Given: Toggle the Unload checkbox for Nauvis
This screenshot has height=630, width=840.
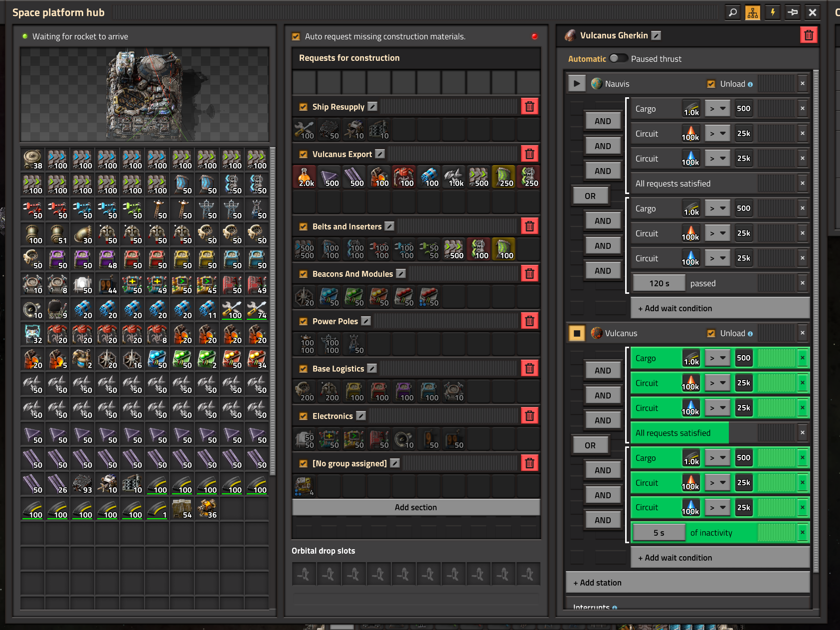Looking at the screenshot, I should click(x=711, y=84).
